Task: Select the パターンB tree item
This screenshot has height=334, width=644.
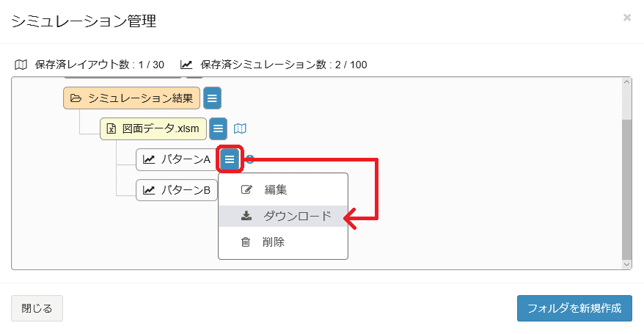Action: pyautogui.click(x=177, y=190)
